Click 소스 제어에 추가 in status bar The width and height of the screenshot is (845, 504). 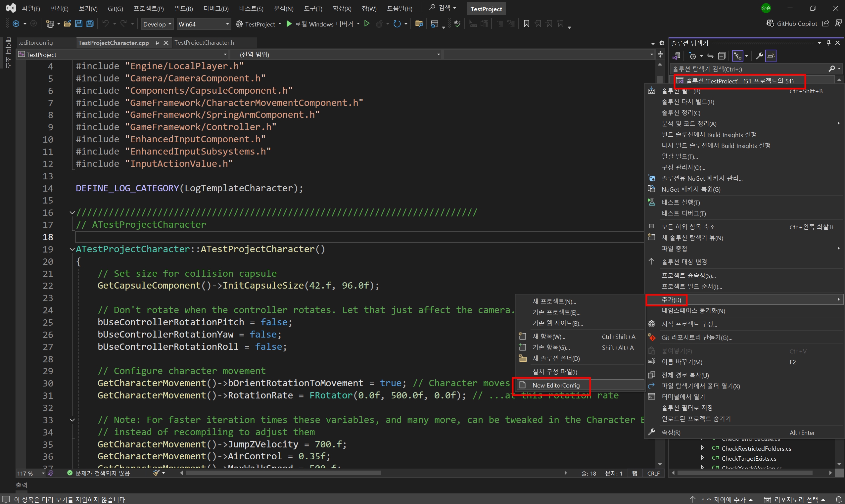pos(721,500)
